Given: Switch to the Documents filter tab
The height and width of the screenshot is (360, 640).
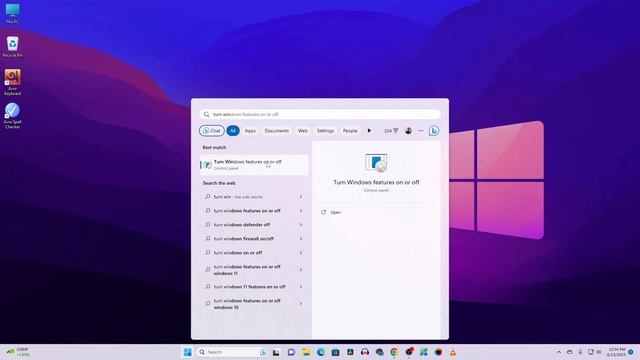Looking at the screenshot, I should pyautogui.click(x=276, y=131).
